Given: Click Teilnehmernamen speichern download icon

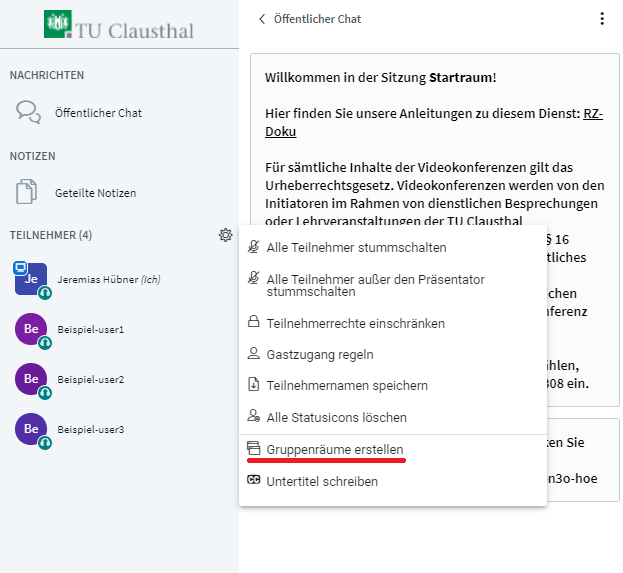Looking at the screenshot, I should [254, 385].
